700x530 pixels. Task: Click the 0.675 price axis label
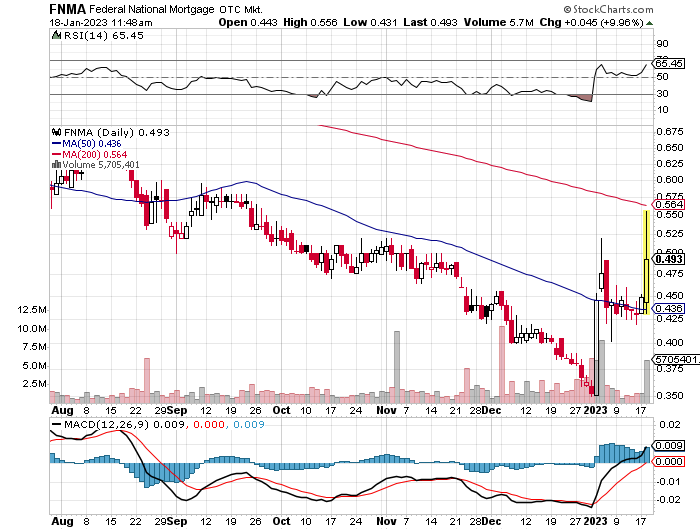pyautogui.click(x=670, y=131)
